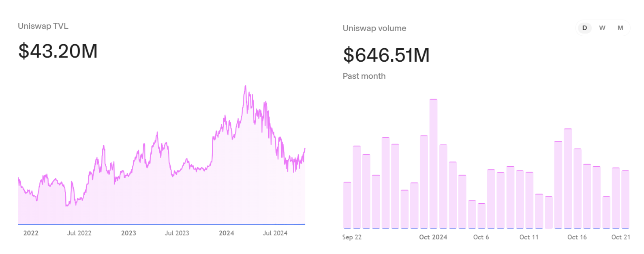Click the Jul 2022 axis label
The width and height of the screenshot is (644, 254).
tap(79, 233)
